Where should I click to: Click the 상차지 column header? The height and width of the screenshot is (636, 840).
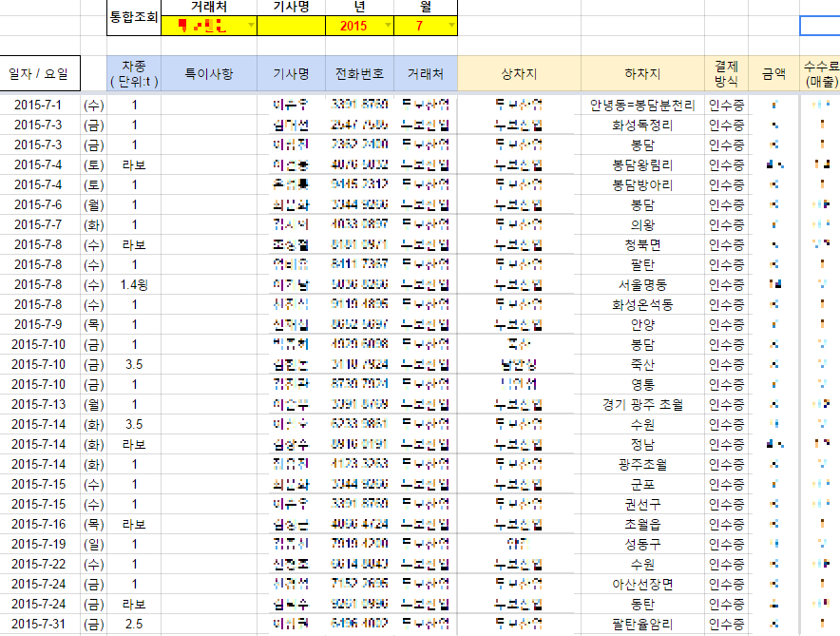519,73
